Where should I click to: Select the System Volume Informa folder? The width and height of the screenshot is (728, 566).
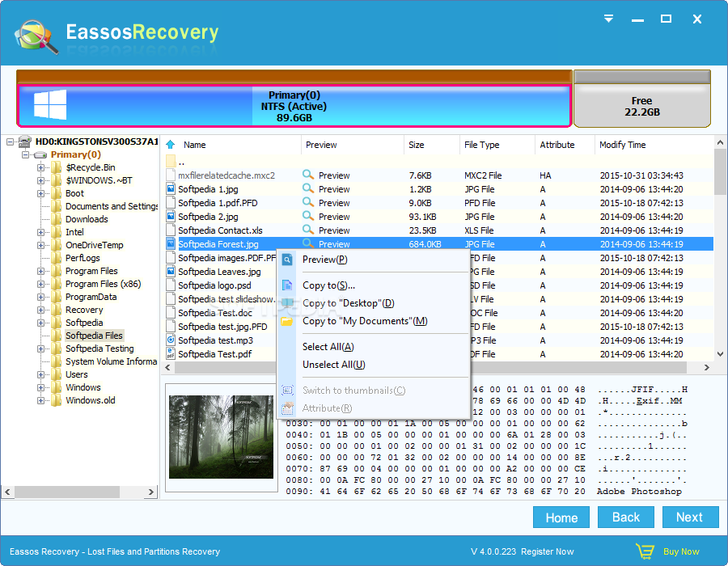(x=112, y=361)
